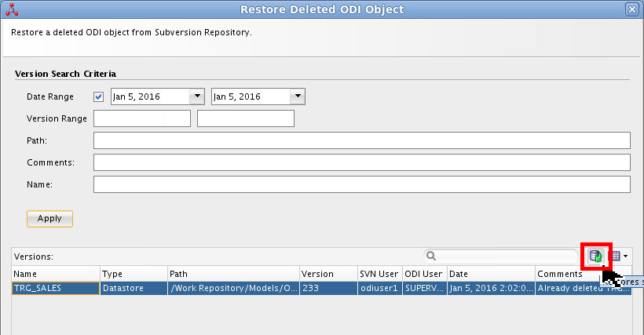The width and height of the screenshot is (644, 335).
Task: Sort by the Path column header
Action: click(x=234, y=274)
